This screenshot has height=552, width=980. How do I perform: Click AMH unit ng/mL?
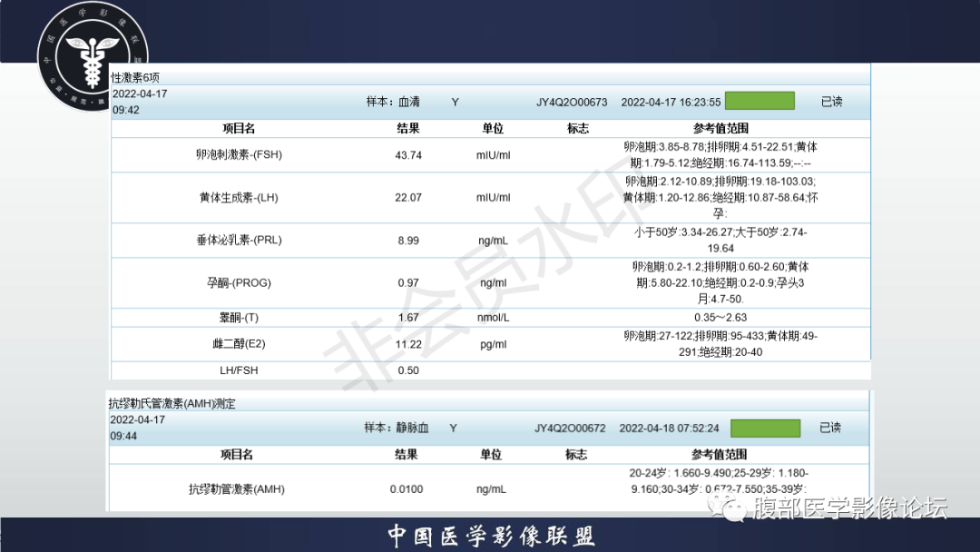[491, 489]
